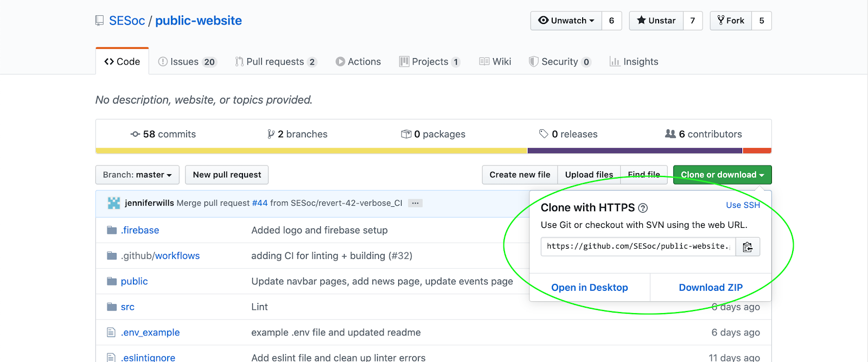Open forks count 5
Screen dimensions: 868x362
point(762,21)
